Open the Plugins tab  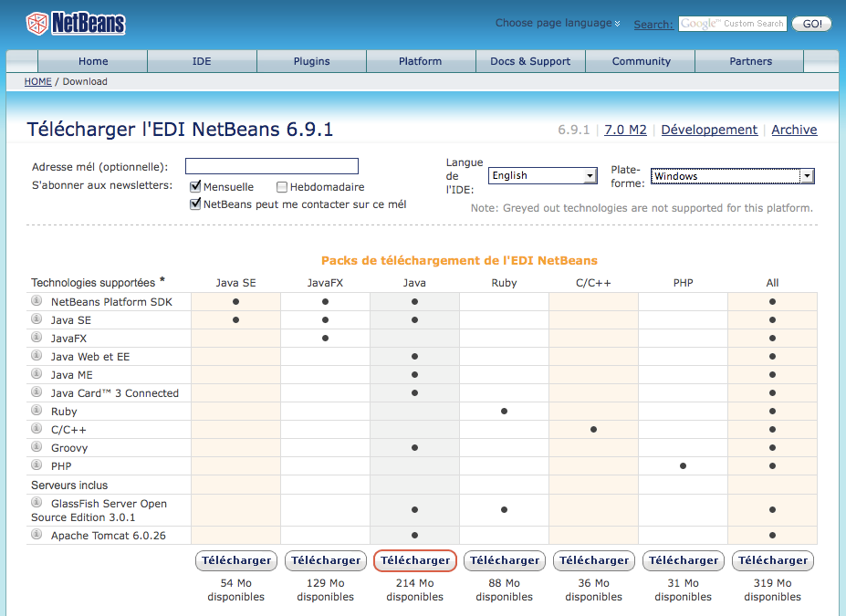coord(311,61)
